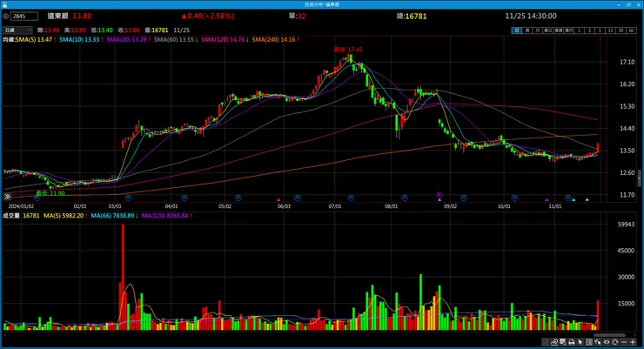The image size is (644, 349).
Task: Click the MA(5) 5982.20 volume label
Action: tap(64, 216)
